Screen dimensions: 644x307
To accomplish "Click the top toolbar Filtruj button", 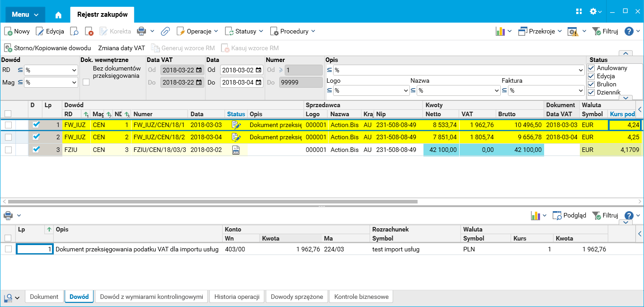I will pyautogui.click(x=605, y=31).
